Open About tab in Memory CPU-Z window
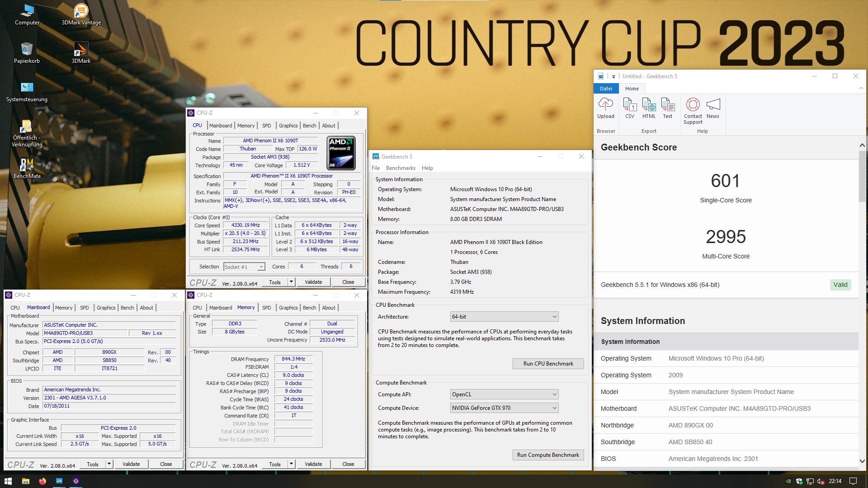Image resolution: width=868 pixels, height=488 pixels. tap(329, 308)
